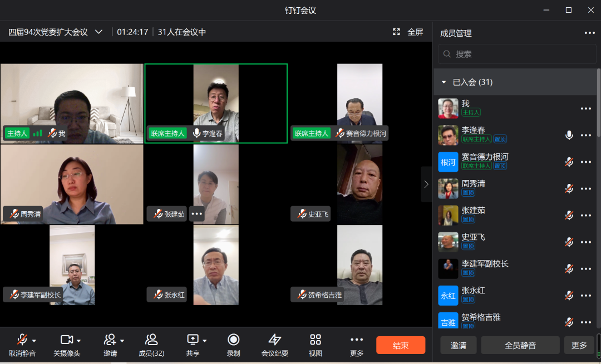Select 史亚飞 video tile

(x=359, y=184)
